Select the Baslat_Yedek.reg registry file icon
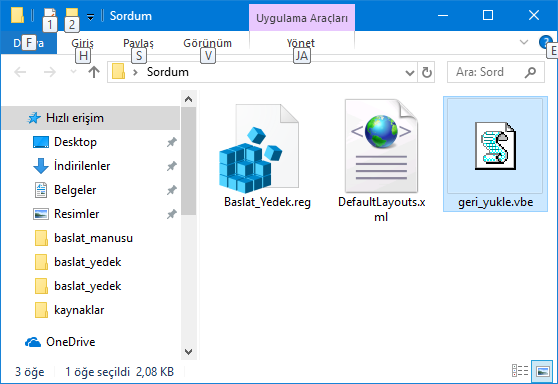 click(259, 148)
